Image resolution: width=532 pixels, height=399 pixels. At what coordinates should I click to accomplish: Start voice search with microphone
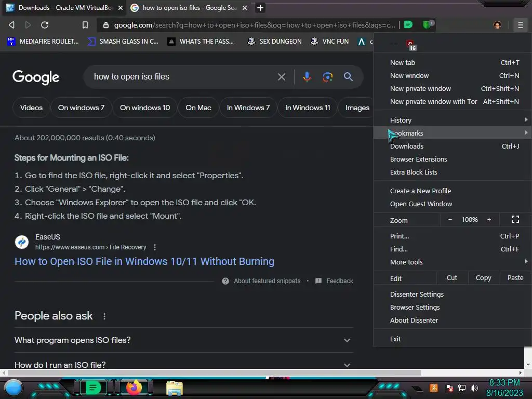pyautogui.click(x=307, y=77)
